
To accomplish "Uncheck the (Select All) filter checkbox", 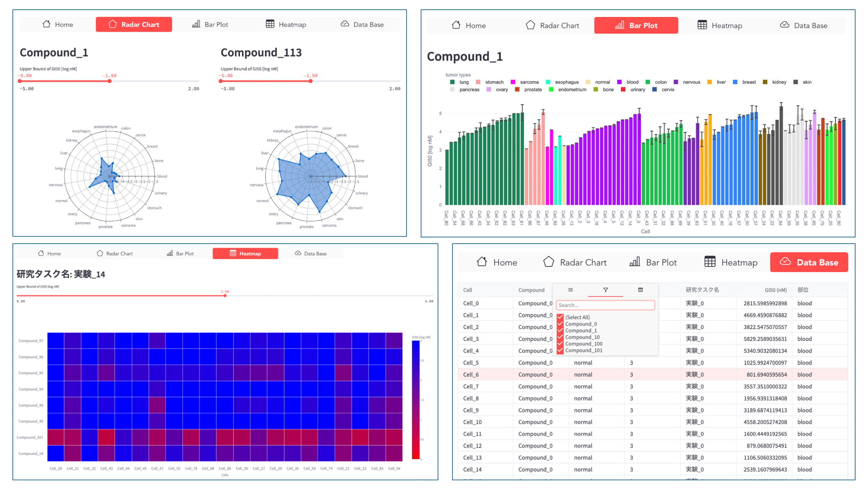I will tap(560, 317).
